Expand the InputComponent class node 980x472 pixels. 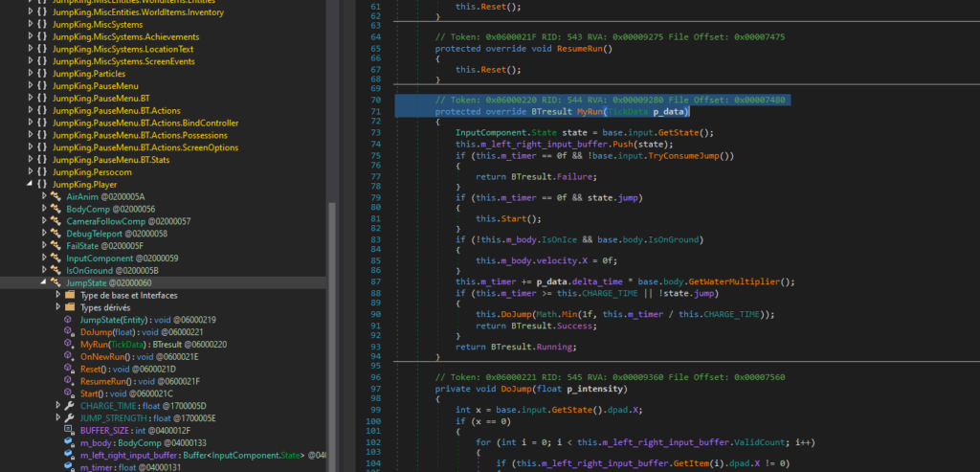44,258
